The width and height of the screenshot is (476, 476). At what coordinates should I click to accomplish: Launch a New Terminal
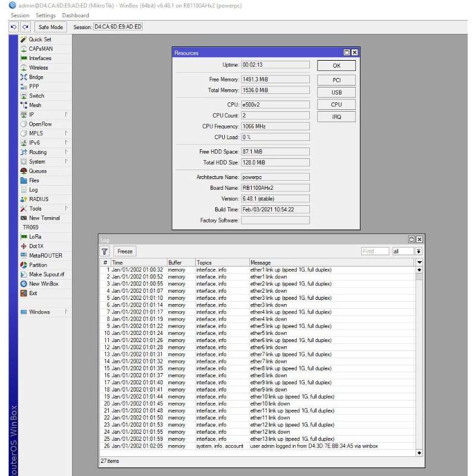click(44, 218)
